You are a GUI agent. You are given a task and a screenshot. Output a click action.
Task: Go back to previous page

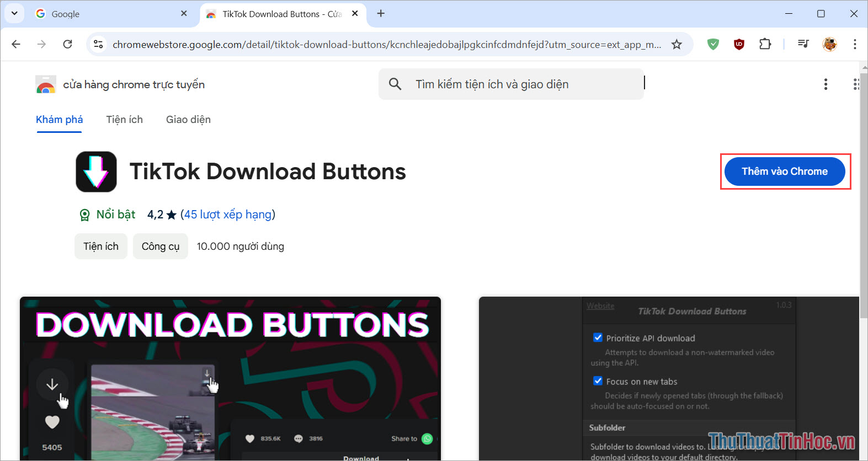(x=16, y=44)
